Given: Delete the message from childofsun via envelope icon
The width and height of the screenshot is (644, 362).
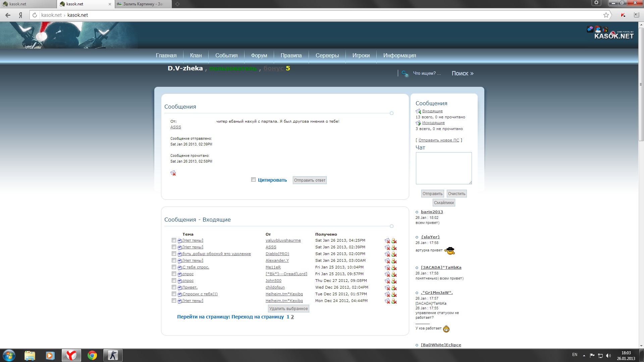Looking at the screenshot, I should (387, 288).
